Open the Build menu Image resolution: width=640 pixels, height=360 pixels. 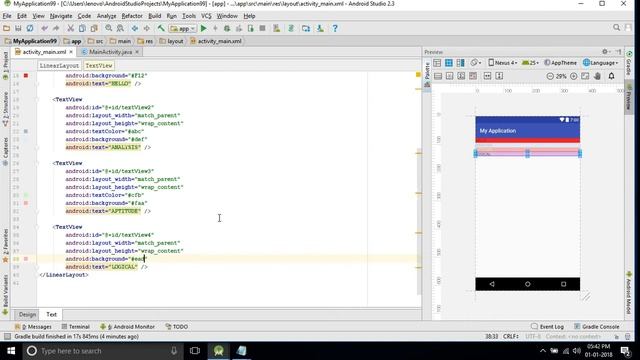coord(154,16)
